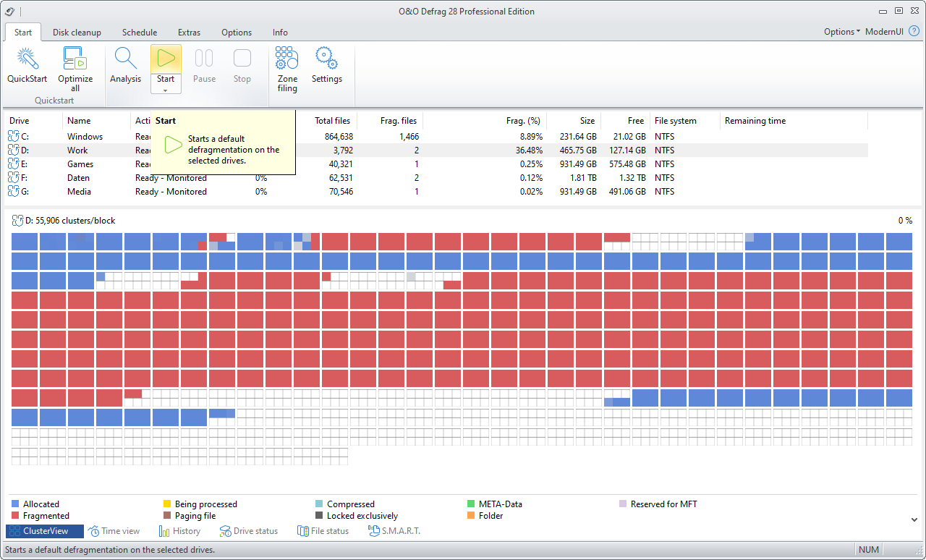Click the green Start play button
Image resolution: width=926 pixels, height=560 pixels.
coord(166,59)
